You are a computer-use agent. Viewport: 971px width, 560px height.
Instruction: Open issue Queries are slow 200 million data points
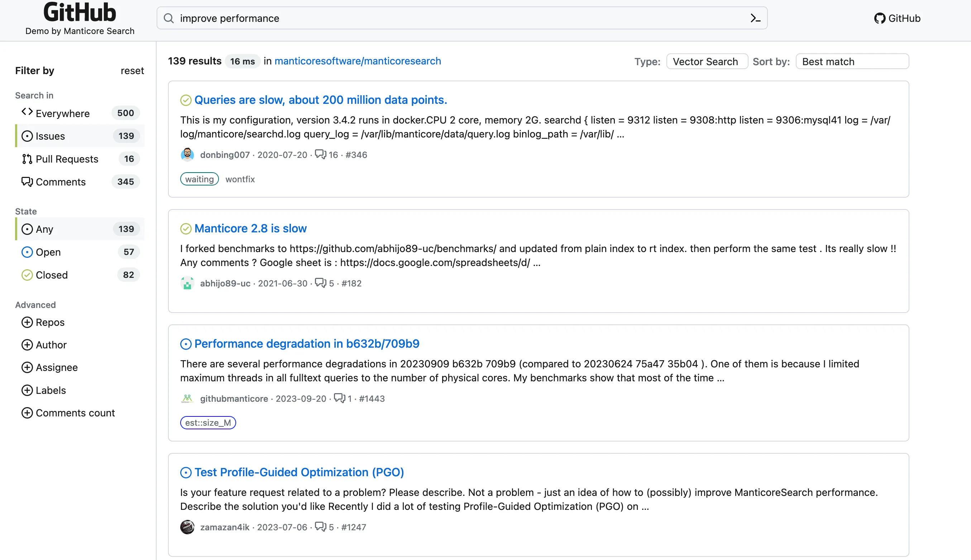pyautogui.click(x=320, y=99)
